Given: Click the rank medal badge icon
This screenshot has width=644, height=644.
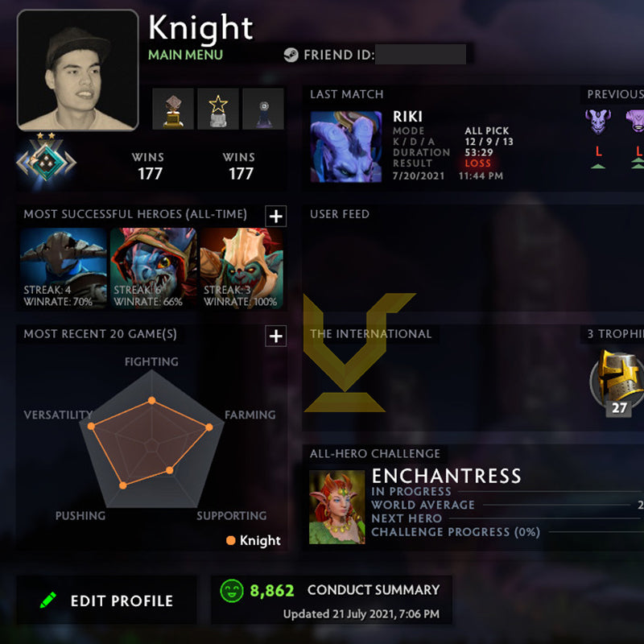Looking at the screenshot, I should [x=46, y=160].
